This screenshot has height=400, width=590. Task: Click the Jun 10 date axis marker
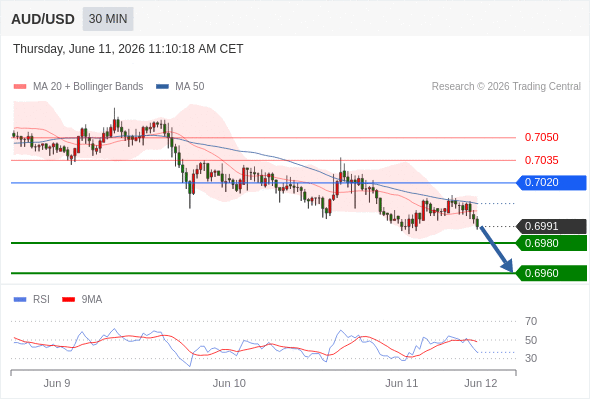(229, 383)
